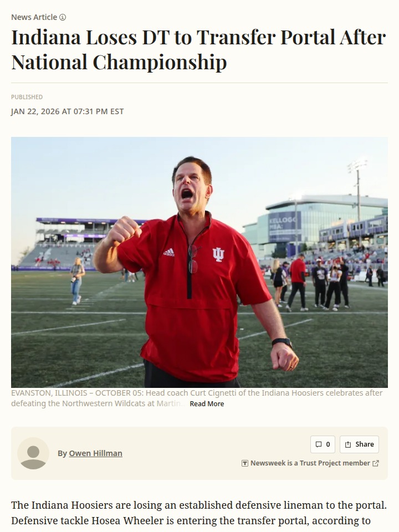Click the info icon beside News Article
399x532 pixels.
coord(63,17)
